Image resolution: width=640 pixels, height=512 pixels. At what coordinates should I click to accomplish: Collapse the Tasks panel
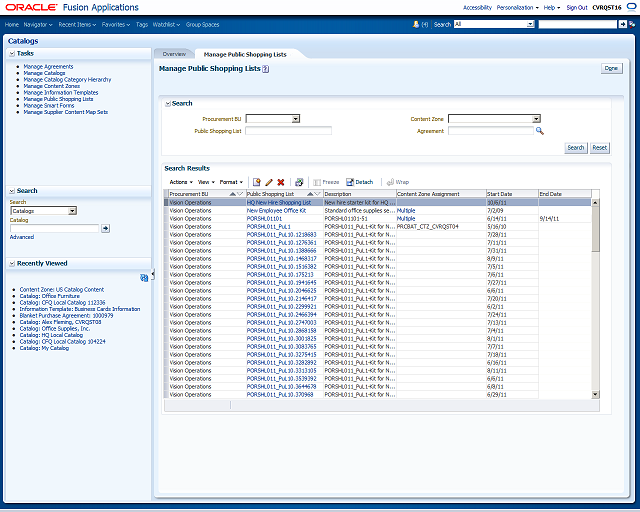[x=12, y=53]
